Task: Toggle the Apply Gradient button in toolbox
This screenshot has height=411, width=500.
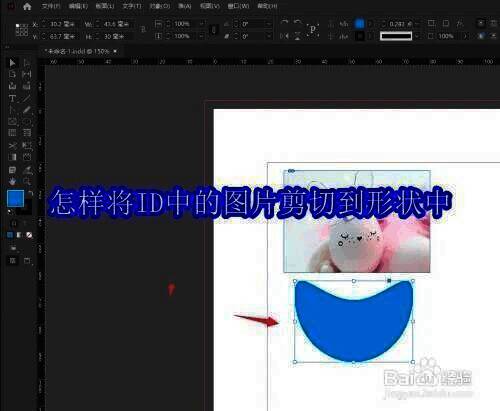Action: pyautogui.click(x=19, y=235)
